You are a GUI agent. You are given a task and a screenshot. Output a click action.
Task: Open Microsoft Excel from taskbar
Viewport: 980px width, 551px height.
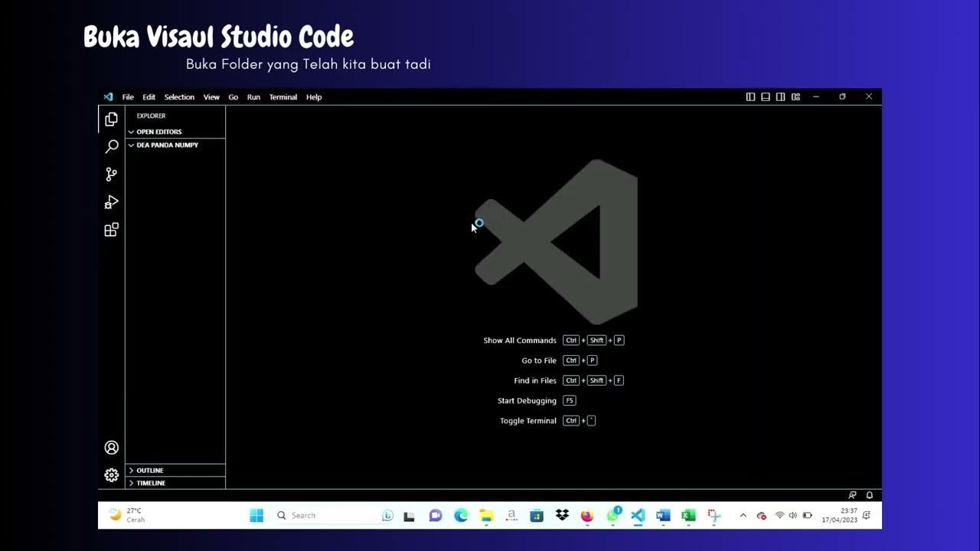tap(688, 516)
